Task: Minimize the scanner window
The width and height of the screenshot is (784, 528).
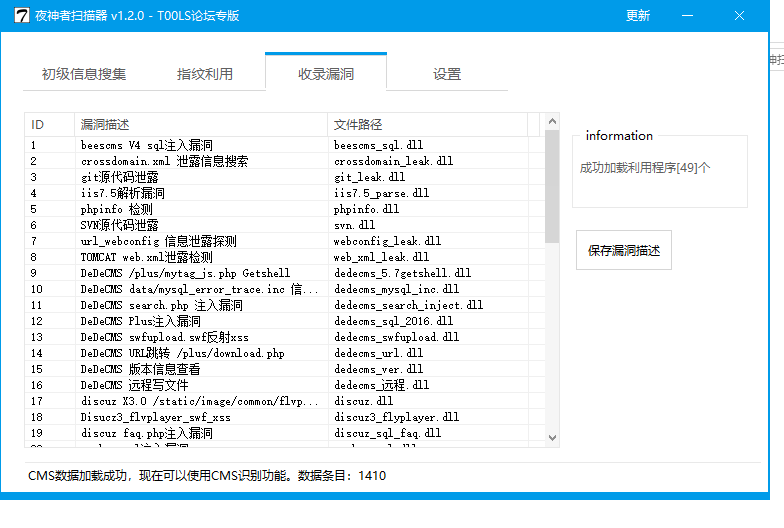Action: point(688,16)
